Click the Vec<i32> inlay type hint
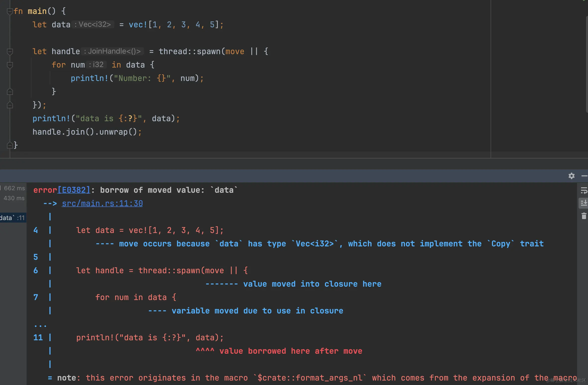This screenshot has height=385, width=588. click(x=93, y=24)
